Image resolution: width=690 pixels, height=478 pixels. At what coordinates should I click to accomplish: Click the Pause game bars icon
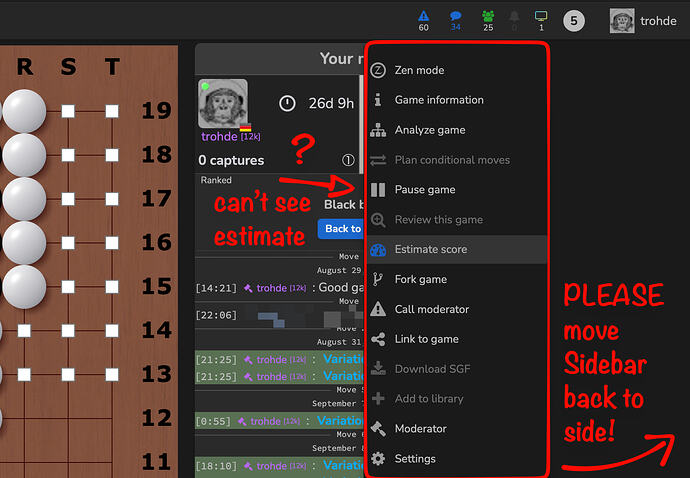pyautogui.click(x=378, y=190)
